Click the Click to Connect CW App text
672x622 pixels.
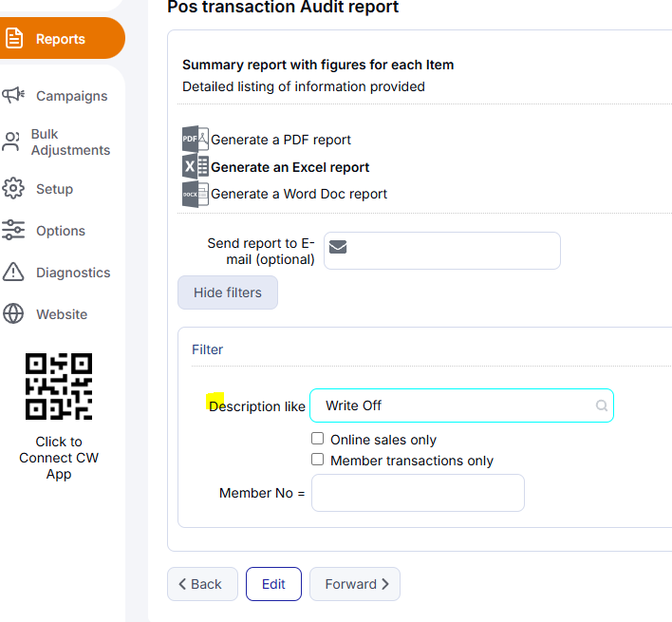[59, 458]
